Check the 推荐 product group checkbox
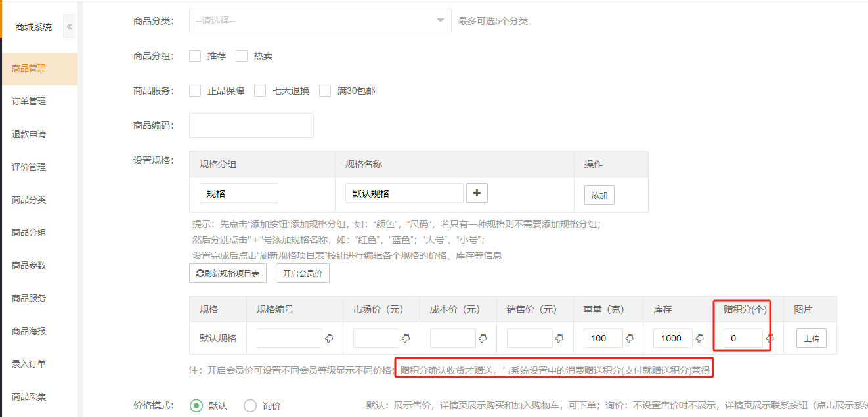 click(195, 56)
